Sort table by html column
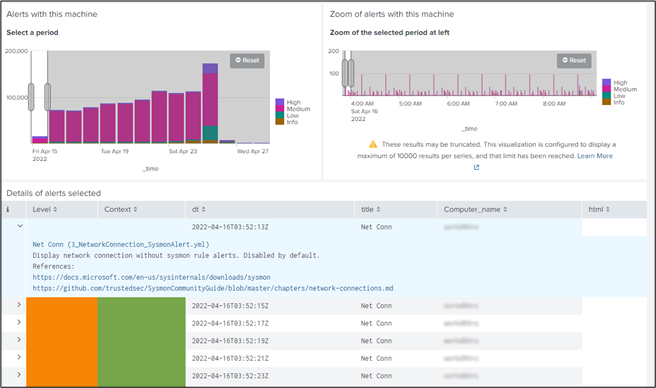The width and height of the screenshot is (656, 388). click(x=599, y=209)
